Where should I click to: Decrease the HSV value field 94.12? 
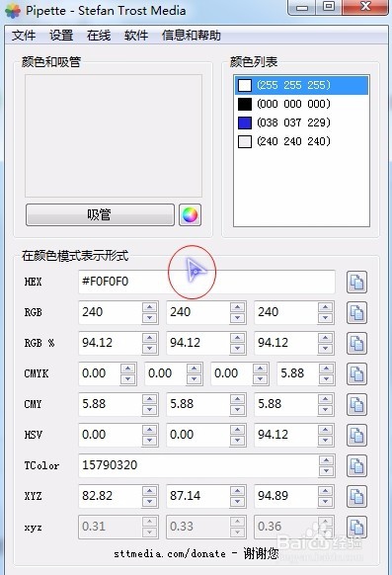(x=325, y=441)
